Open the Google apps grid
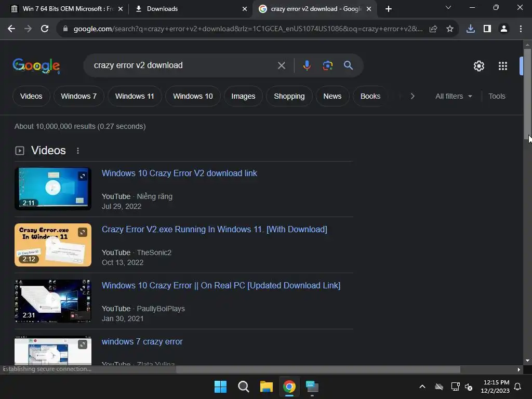The height and width of the screenshot is (399, 532). 502,66
